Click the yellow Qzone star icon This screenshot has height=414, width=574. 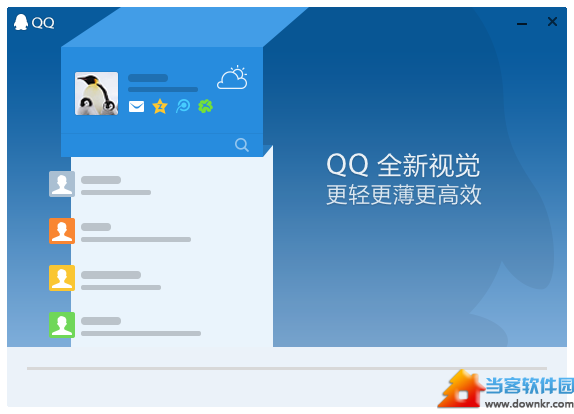click(x=160, y=107)
